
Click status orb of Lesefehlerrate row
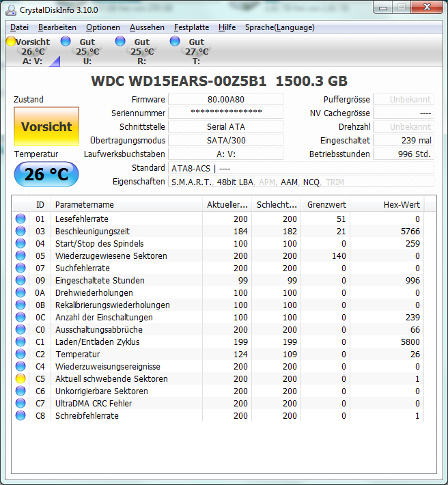click(x=20, y=219)
